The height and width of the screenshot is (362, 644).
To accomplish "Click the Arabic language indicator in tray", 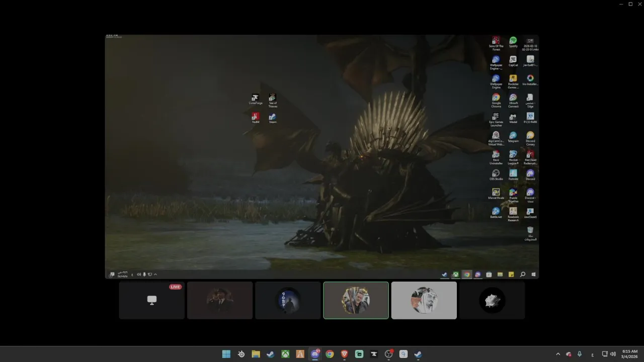I will [x=592, y=354].
